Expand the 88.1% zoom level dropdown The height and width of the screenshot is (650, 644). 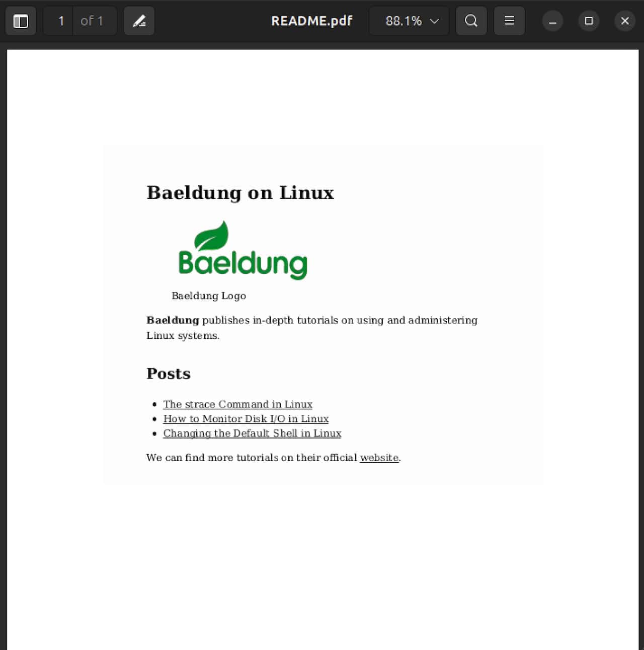[x=409, y=21]
